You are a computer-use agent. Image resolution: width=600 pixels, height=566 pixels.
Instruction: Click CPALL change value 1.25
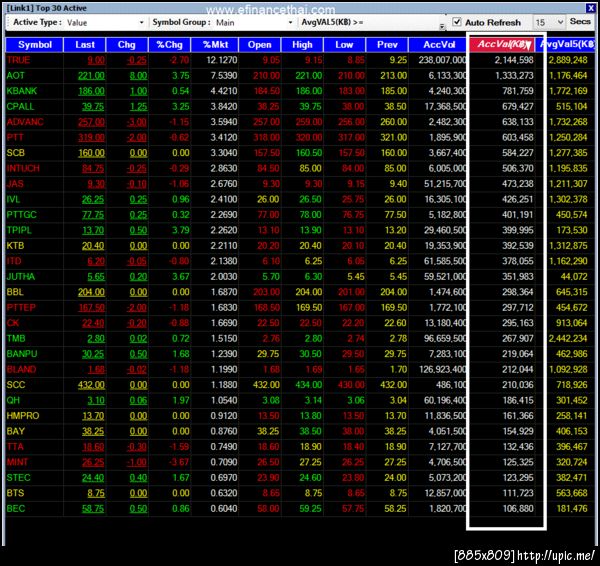pos(138,107)
